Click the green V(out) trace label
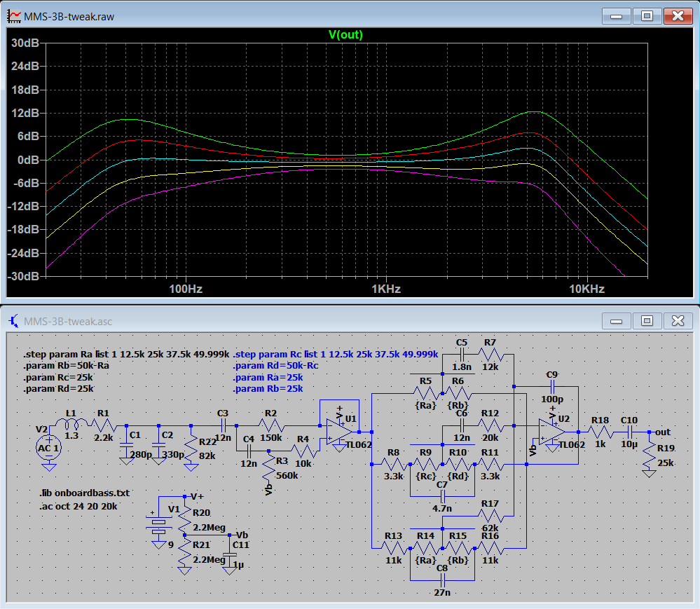 pos(345,35)
